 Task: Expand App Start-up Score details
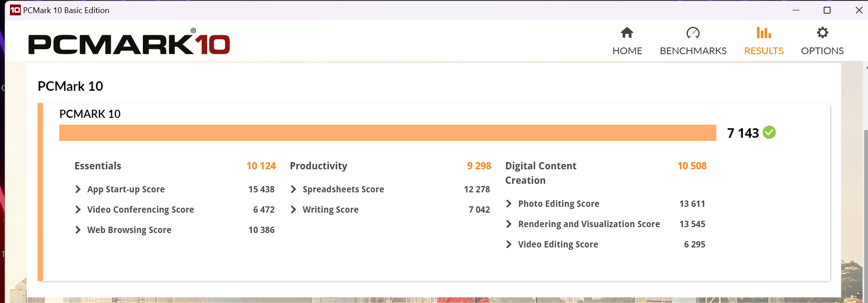(78, 189)
